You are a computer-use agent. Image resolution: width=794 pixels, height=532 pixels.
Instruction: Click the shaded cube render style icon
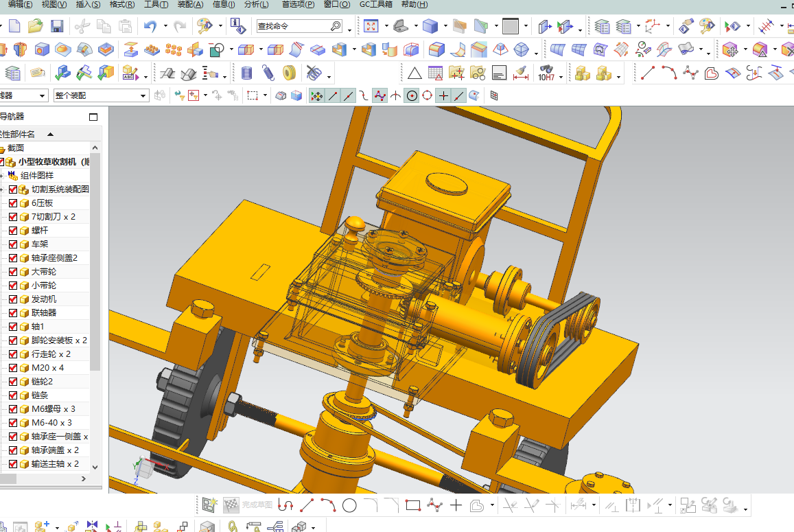click(430, 26)
